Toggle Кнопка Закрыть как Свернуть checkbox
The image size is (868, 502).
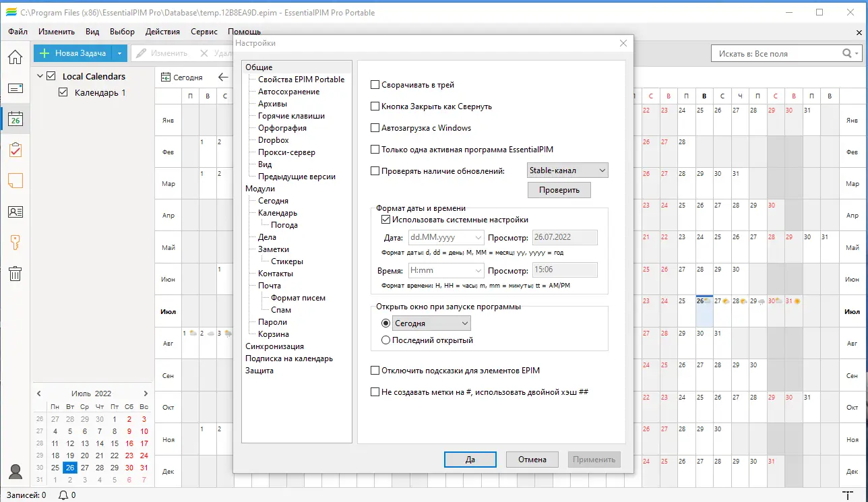pos(375,106)
